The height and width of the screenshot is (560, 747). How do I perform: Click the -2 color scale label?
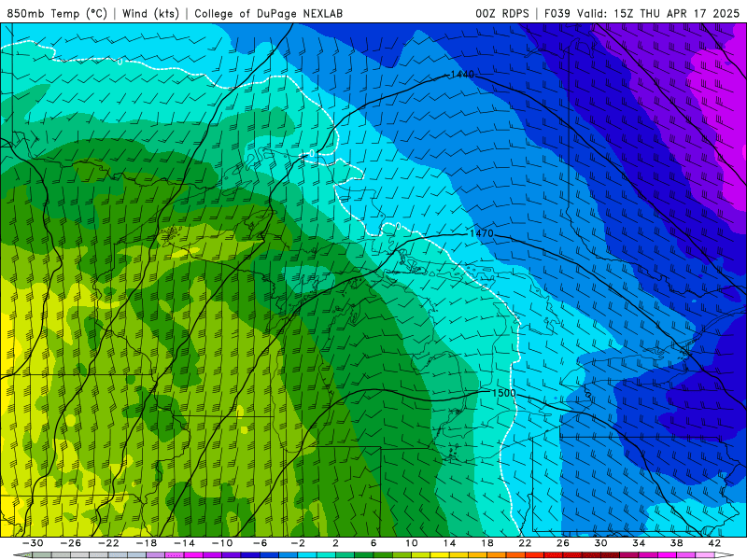tap(298, 543)
